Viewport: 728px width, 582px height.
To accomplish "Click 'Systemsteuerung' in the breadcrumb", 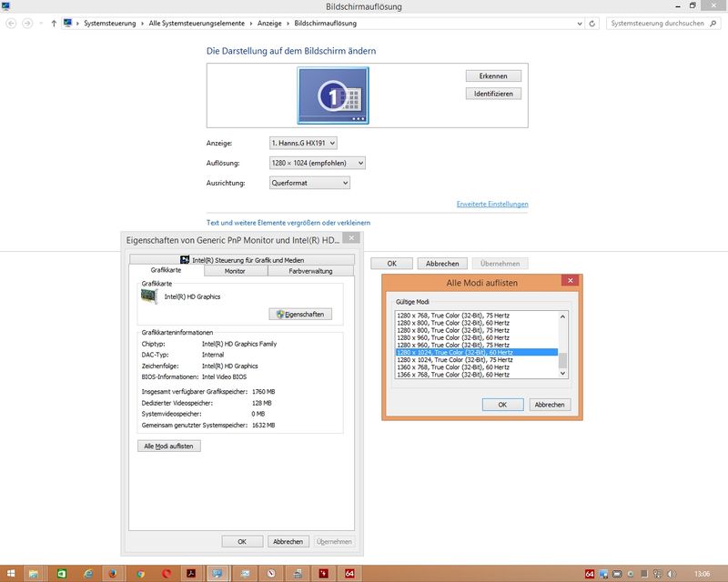I will click(x=109, y=24).
